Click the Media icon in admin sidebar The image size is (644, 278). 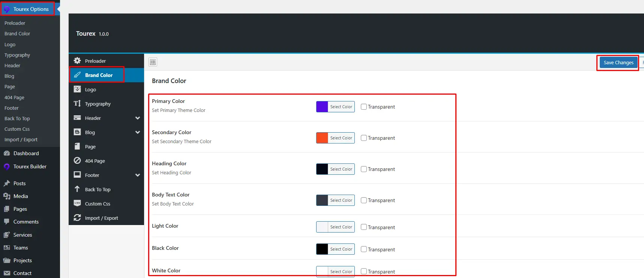pyautogui.click(x=7, y=196)
